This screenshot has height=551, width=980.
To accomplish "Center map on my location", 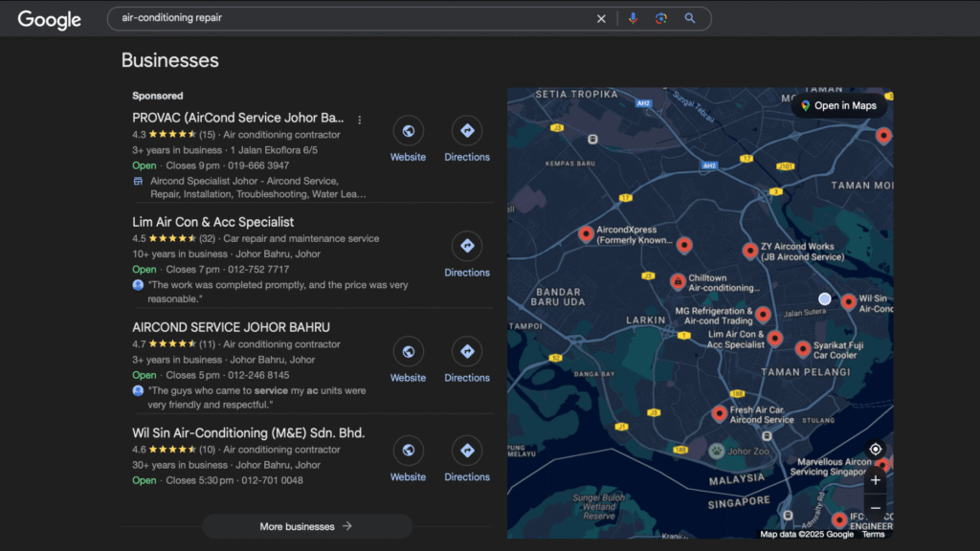I will (875, 449).
